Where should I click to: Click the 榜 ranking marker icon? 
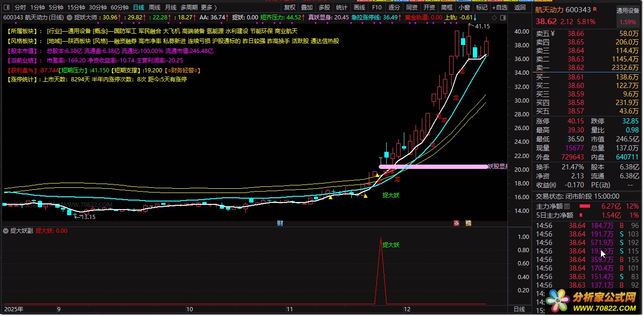(468, 223)
